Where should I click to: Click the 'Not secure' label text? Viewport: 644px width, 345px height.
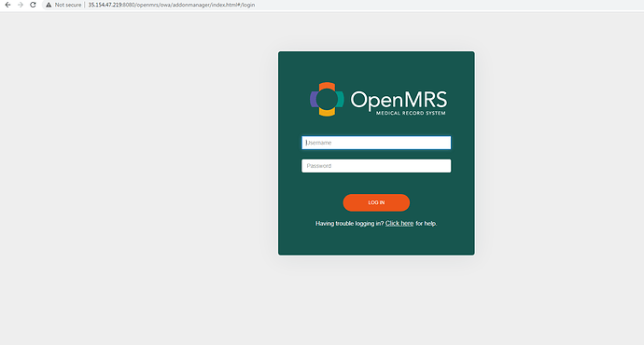click(68, 5)
